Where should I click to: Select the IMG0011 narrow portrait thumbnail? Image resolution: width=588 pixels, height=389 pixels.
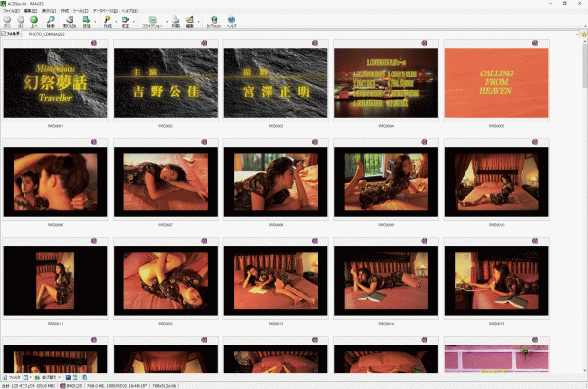(x=55, y=280)
